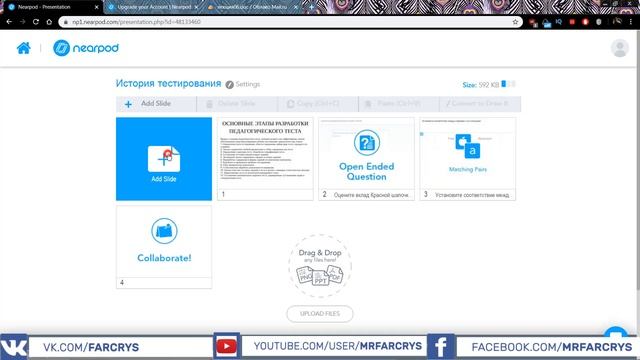Open the Chrome three-dot menu
Viewport: 640px width, 360px height.
(631, 22)
